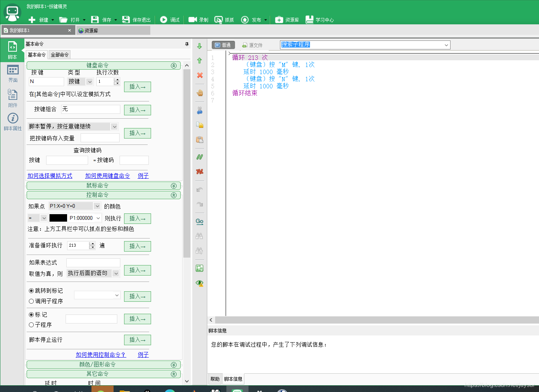
Task: Click the green comment slashes icon
Action: tap(200, 157)
